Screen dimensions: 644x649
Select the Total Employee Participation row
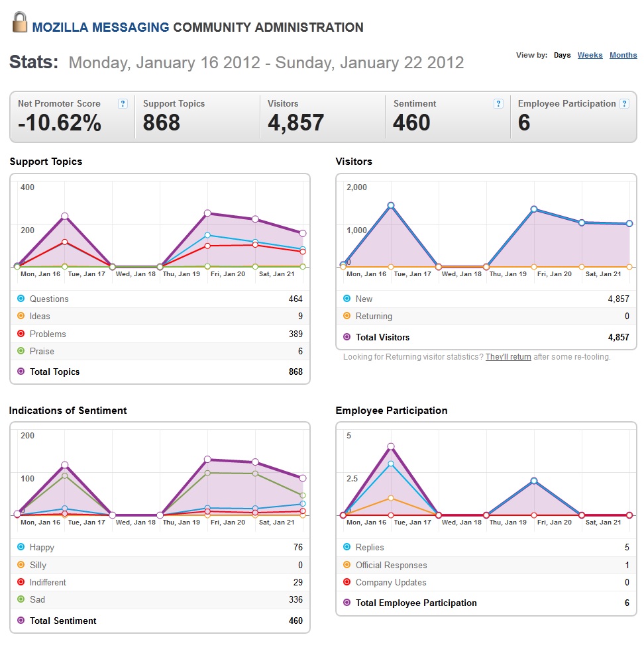[486, 603]
